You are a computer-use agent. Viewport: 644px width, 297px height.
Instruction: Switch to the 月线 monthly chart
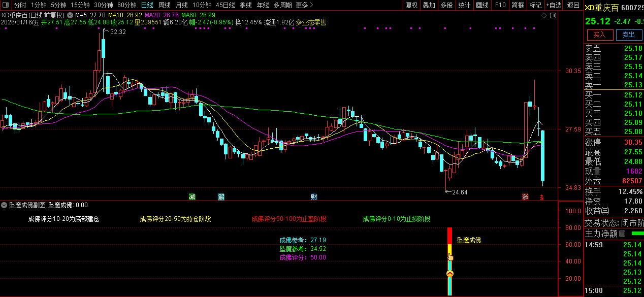coord(181,5)
